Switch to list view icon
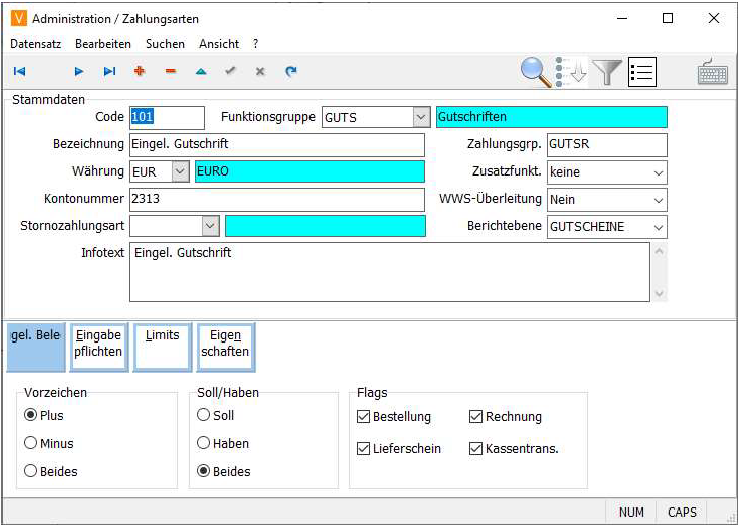 pyautogui.click(x=641, y=72)
